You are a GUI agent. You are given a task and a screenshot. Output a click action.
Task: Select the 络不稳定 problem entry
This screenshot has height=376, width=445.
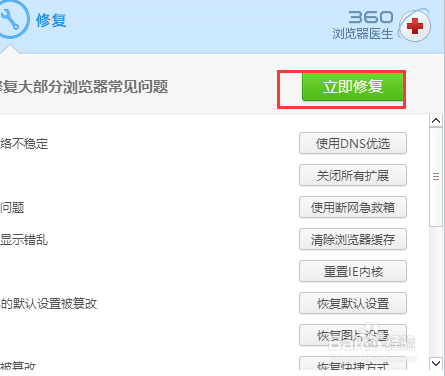[24, 144]
